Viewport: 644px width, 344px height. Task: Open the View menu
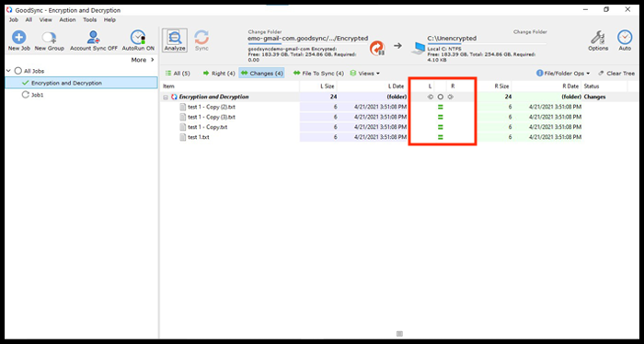pos(46,19)
